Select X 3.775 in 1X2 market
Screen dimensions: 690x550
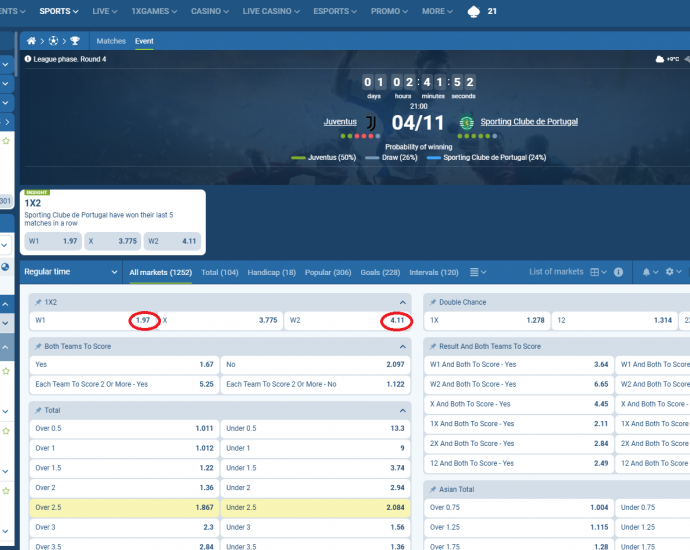click(220, 320)
